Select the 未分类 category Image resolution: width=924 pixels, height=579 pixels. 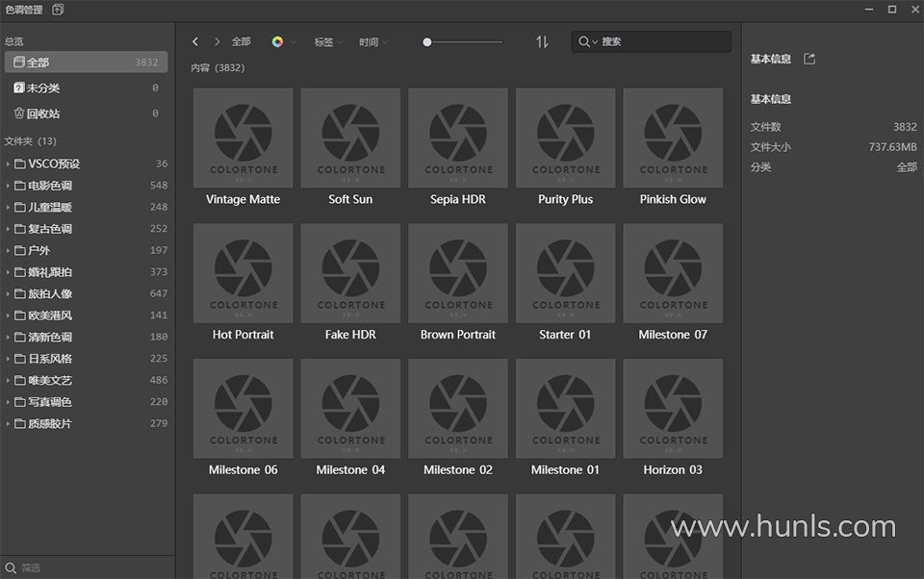tap(86, 88)
